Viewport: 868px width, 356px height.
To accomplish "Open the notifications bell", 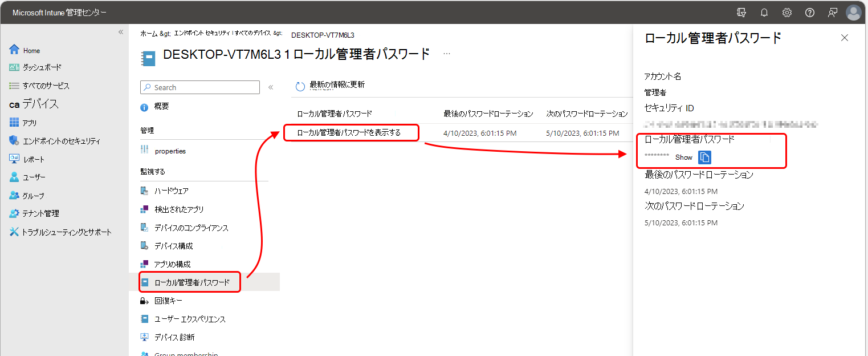I will 764,13.
